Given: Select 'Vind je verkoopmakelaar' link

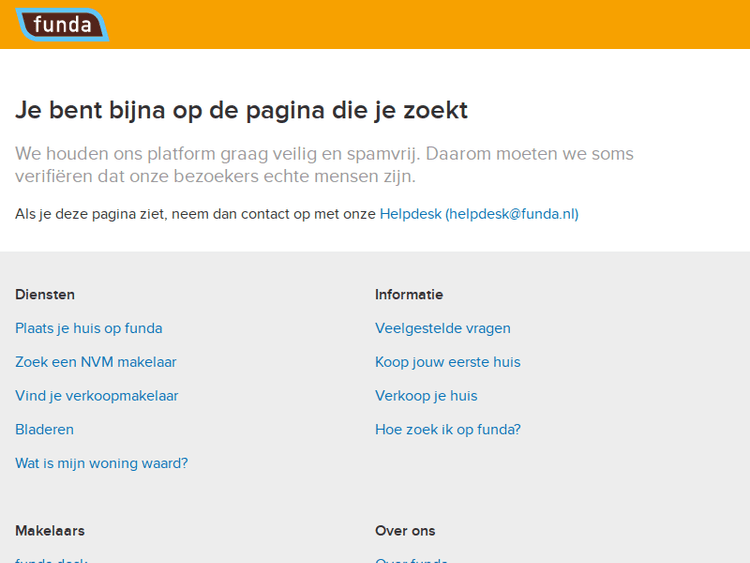Looking at the screenshot, I should click(96, 396).
